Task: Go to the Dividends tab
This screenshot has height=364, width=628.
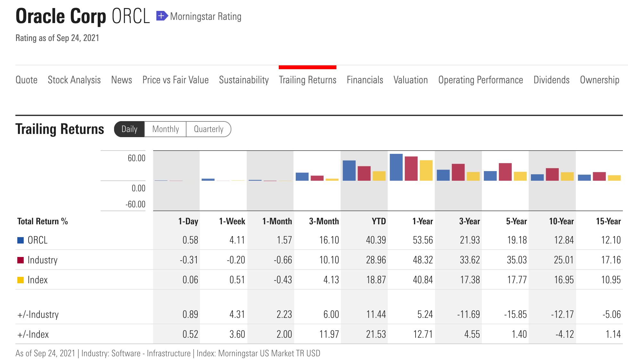Action: [x=551, y=80]
